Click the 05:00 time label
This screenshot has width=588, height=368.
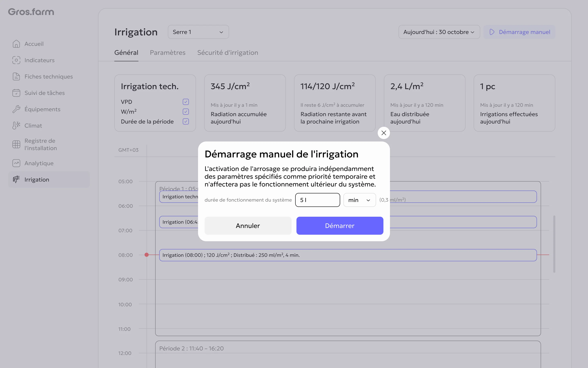click(x=125, y=181)
